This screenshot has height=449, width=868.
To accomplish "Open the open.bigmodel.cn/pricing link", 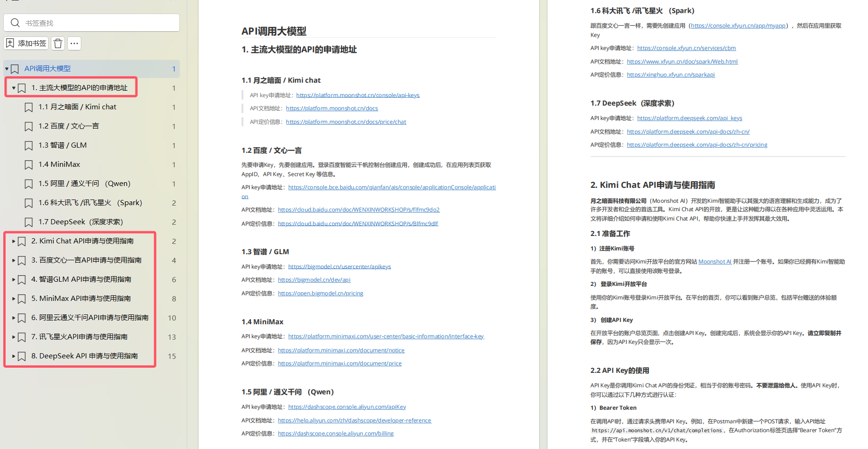I will coord(320,293).
